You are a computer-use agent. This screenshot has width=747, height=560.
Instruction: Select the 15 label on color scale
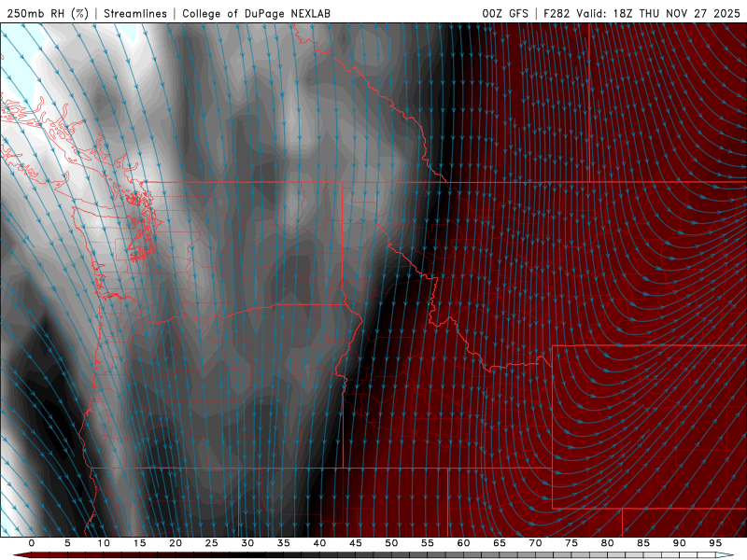(x=139, y=543)
